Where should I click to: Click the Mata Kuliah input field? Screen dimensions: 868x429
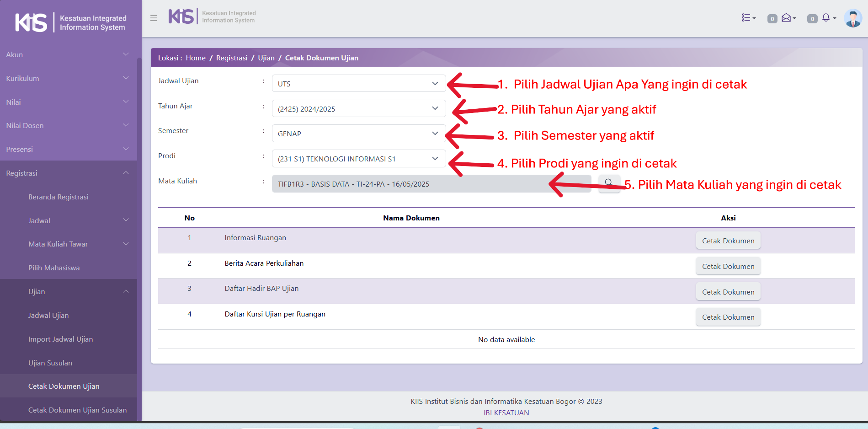(x=411, y=184)
